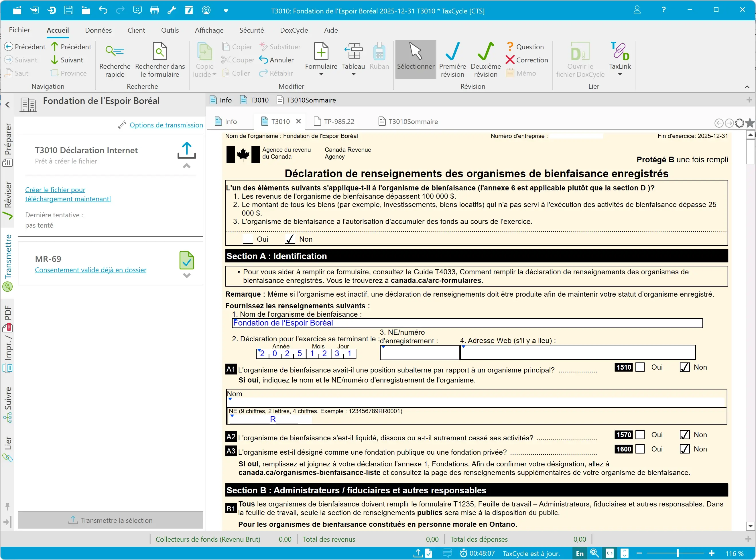The height and width of the screenshot is (560, 756).
Task: Adjust the zoom slider in status bar
Action: tap(677, 554)
